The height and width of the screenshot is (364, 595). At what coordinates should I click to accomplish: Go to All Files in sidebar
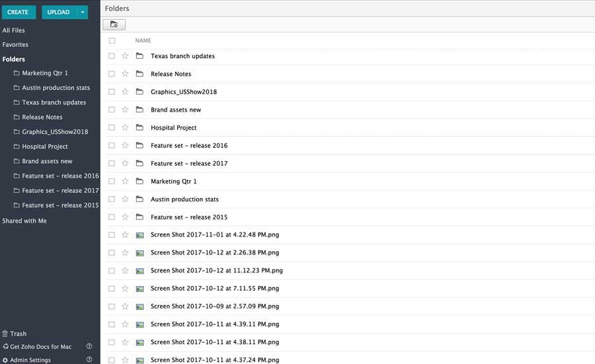pyautogui.click(x=14, y=30)
